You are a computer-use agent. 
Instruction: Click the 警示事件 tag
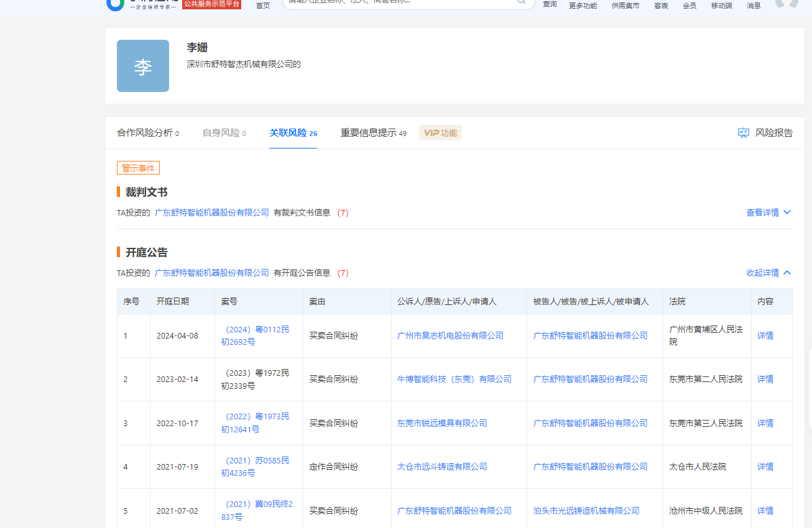[138, 168]
